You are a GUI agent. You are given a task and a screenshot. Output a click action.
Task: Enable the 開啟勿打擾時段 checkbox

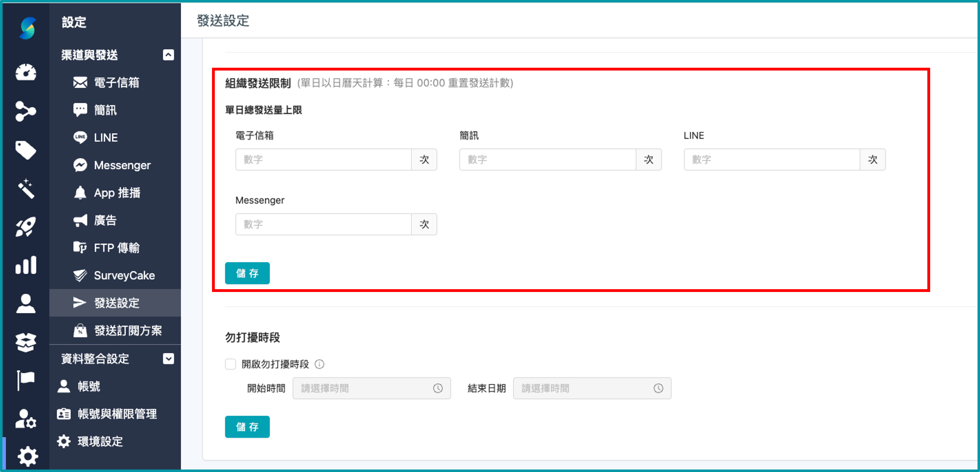231,364
